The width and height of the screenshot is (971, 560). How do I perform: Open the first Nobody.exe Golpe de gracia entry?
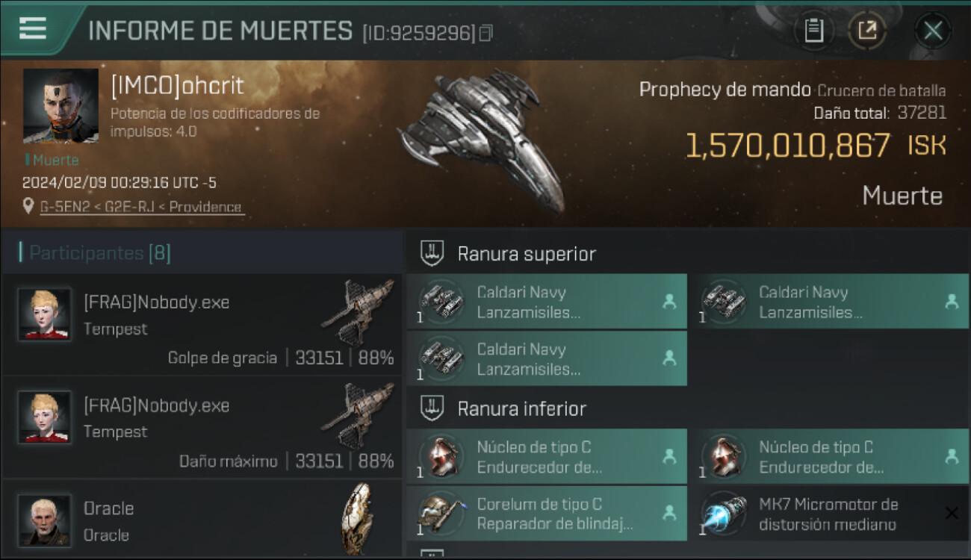coord(202,325)
